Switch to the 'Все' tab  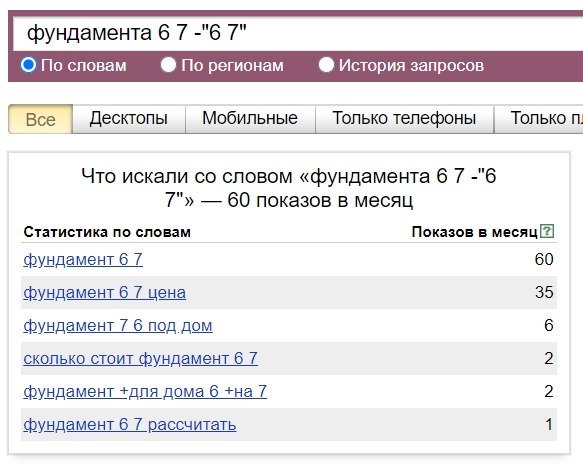click(41, 119)
